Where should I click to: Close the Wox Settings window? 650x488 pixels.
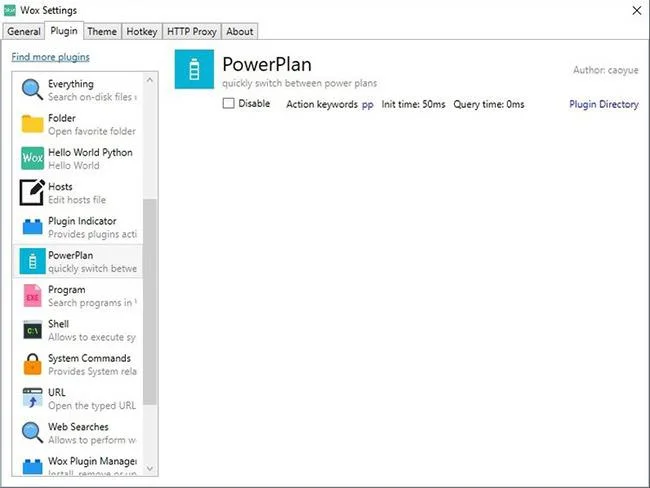637,10
